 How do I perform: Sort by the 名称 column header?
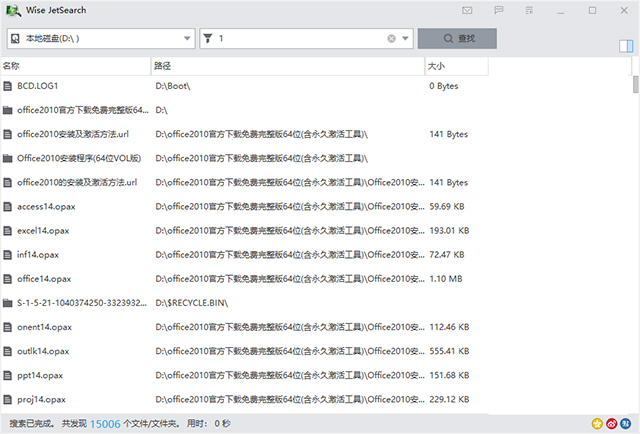point(76,66)
